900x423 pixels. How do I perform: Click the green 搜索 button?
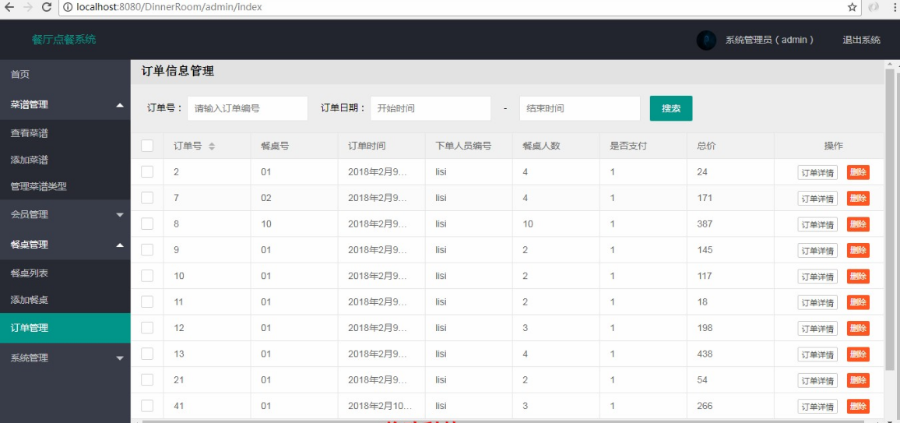(671, 108)
